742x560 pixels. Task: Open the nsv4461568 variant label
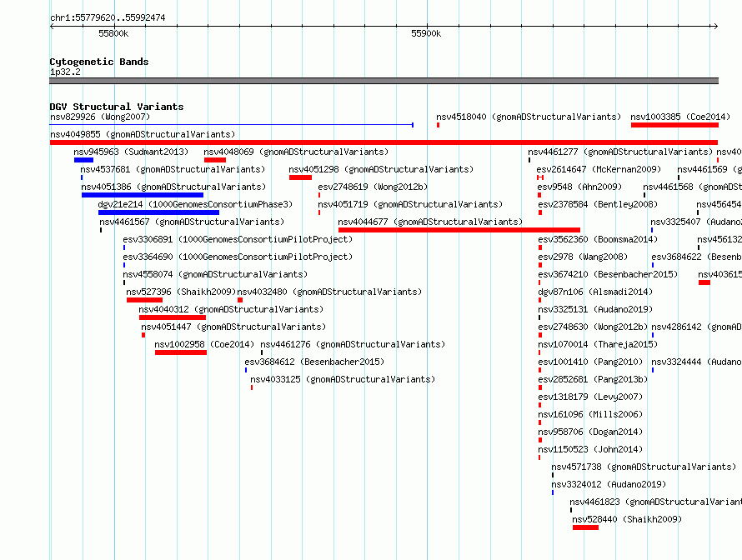point(692,187)
